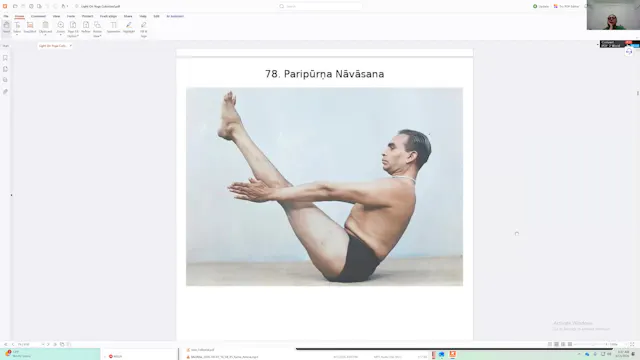
Task: Switch to the Form ribbon tab
Action: tap(71, 16)
